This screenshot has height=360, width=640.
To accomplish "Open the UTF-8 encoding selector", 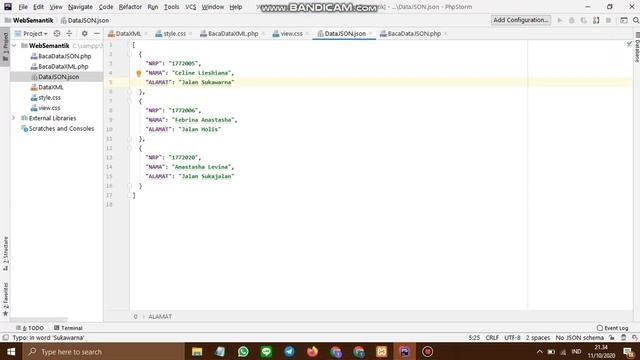I will (512, 338).
